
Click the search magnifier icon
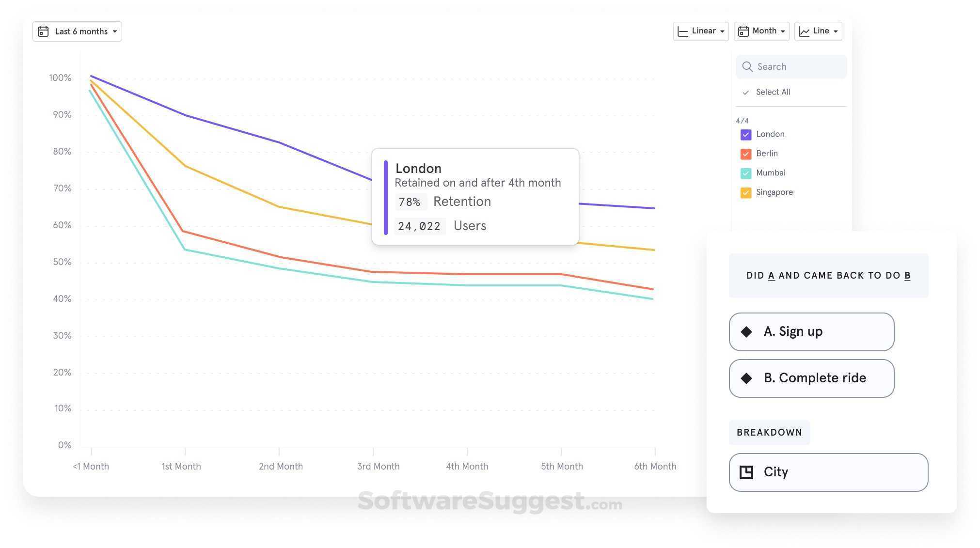(x=747, y=66)
